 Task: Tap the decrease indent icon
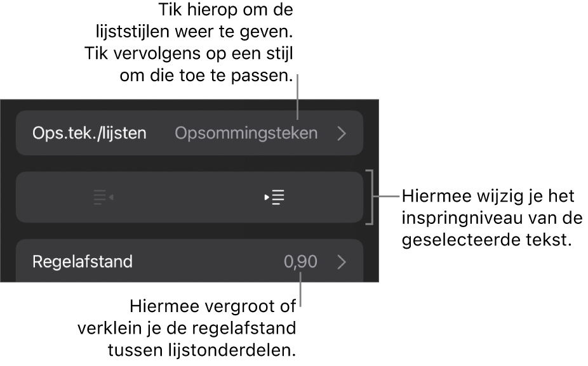pyautogui.click(x=102, y=197)
